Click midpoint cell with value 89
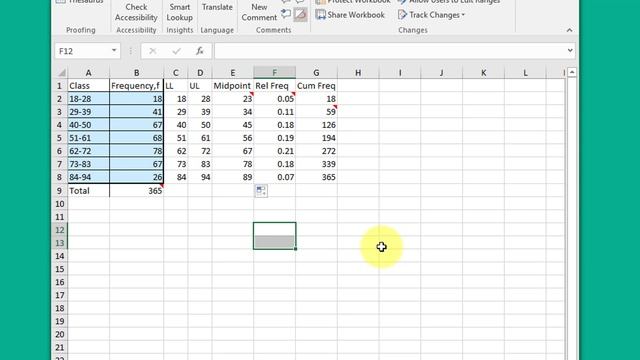 232,177
